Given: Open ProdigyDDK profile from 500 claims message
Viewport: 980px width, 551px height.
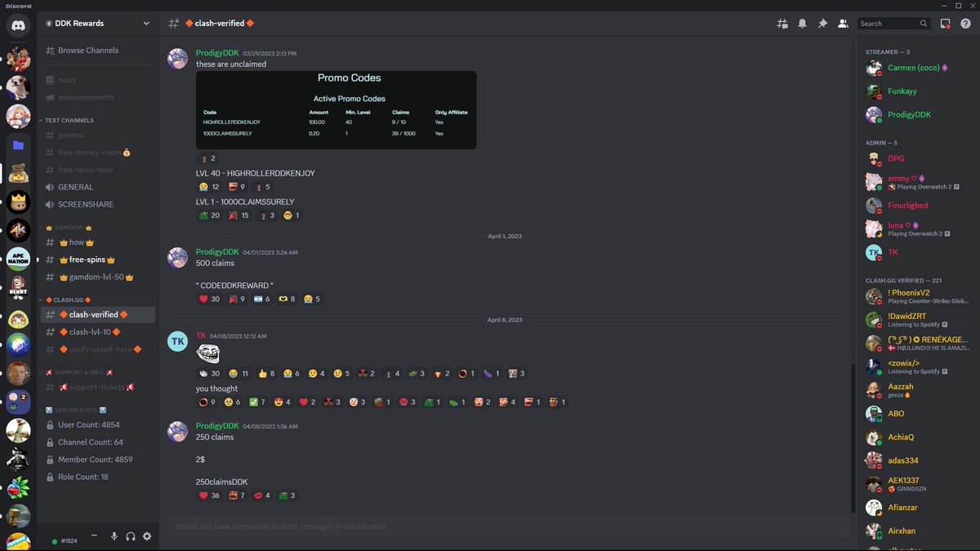Looking at the screenshot, I should 217,252.
